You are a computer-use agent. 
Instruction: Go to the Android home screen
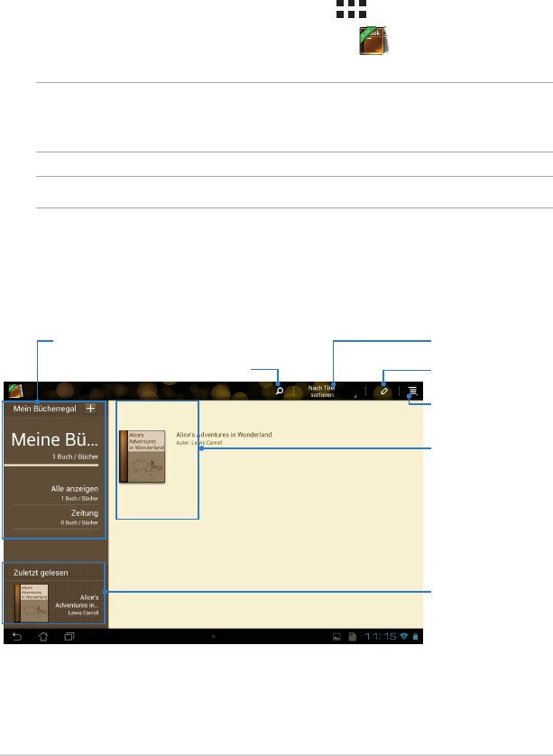click(x=43, y=637)
